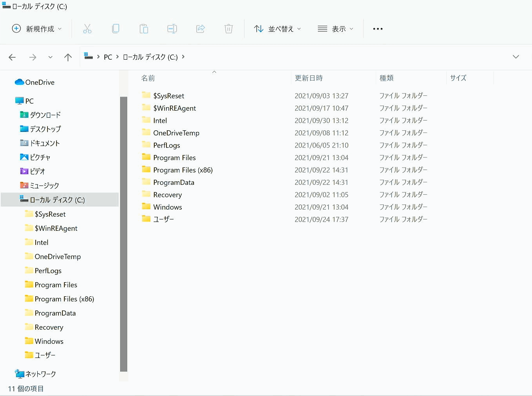532x396 pixels.
Task: Select the $SysReset folder in file list
Action: (x=163, y=96)
